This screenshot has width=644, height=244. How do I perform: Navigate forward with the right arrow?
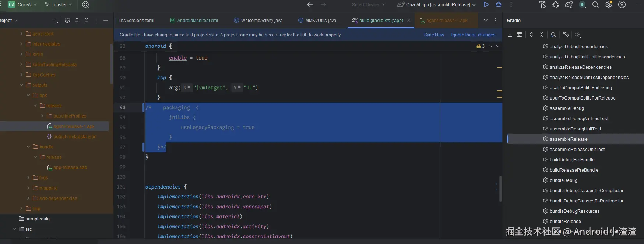tap(323, 4)
